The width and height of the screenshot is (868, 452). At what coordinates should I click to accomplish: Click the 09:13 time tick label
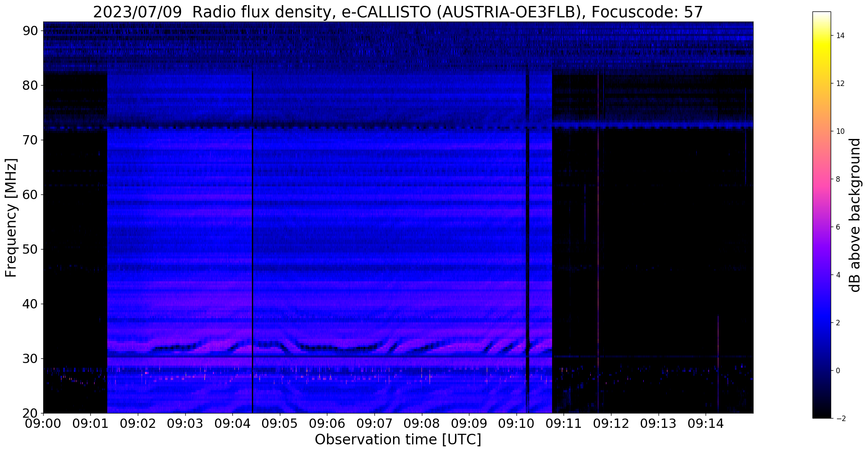(659, 424)
